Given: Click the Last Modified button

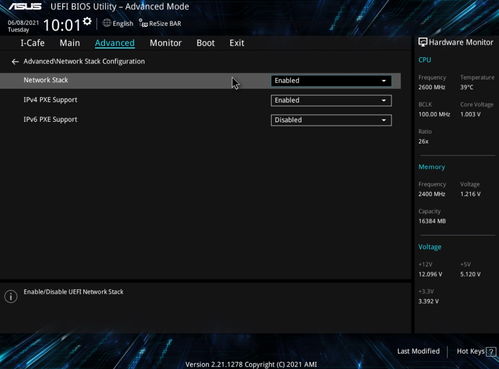Looking at the screenshot, I should (x=418, y=351).
